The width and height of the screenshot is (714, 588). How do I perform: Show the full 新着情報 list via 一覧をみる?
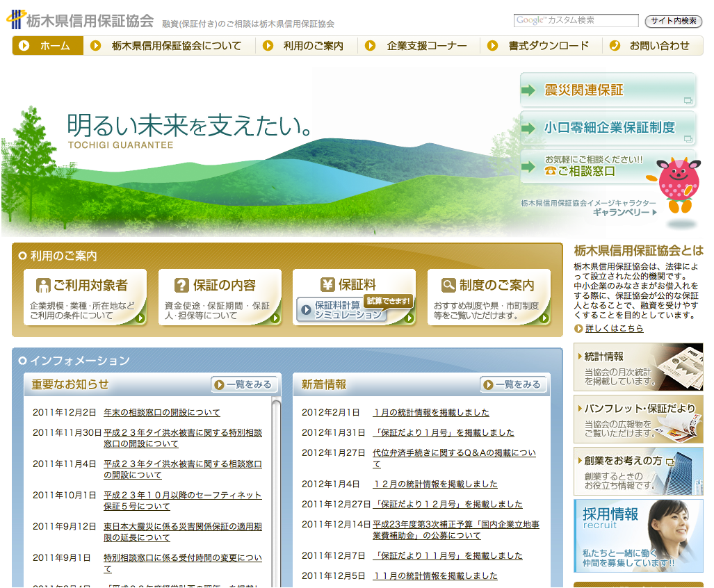(514, 384)
